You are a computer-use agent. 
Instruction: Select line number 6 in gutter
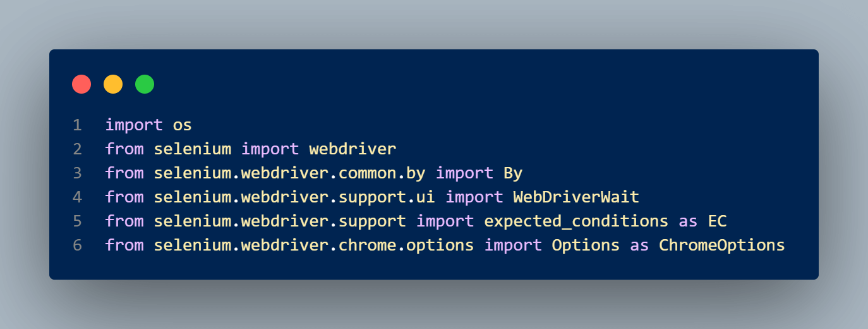click(77, 245)
